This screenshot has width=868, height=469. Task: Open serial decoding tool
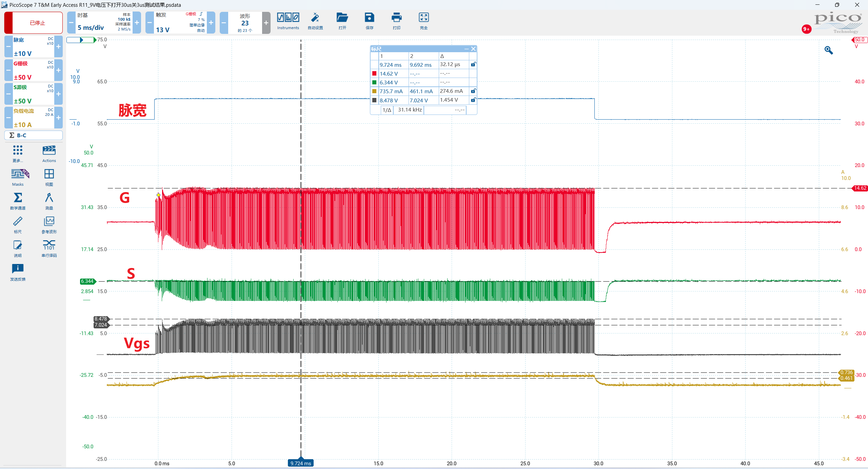49,245
